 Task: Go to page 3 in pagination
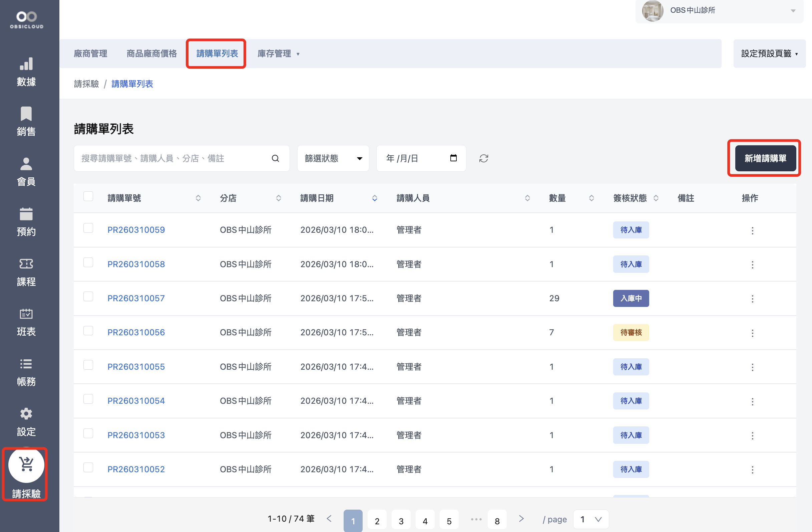pyautogui.click(x=401, y=521)
